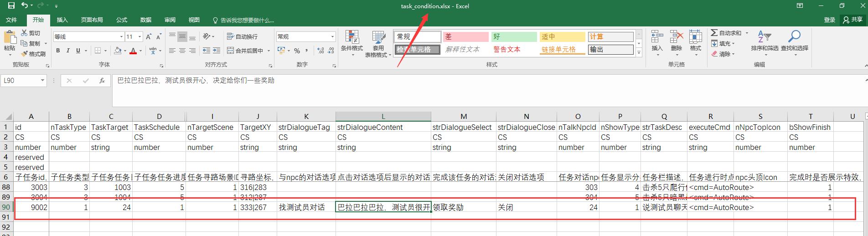Click the Save icon in the quick access toolbar
Screen dimensions: 868x236
click(x=11, y=6)
